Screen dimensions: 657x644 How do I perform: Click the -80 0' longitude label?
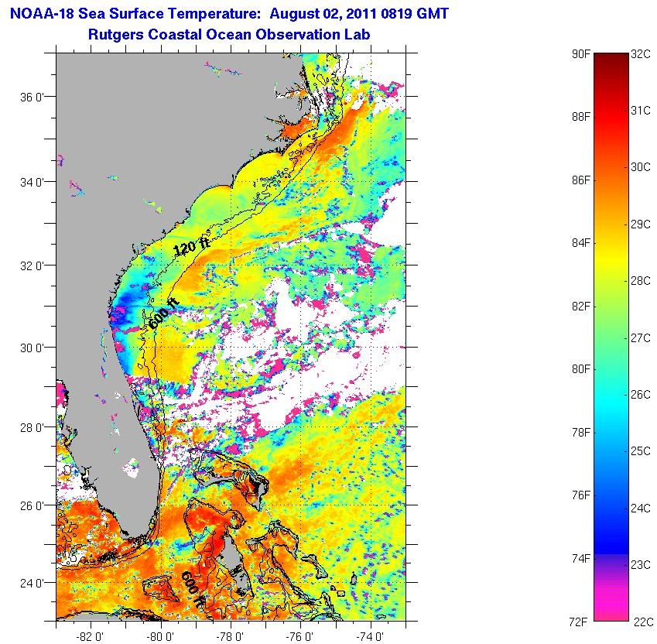[159, 637]
